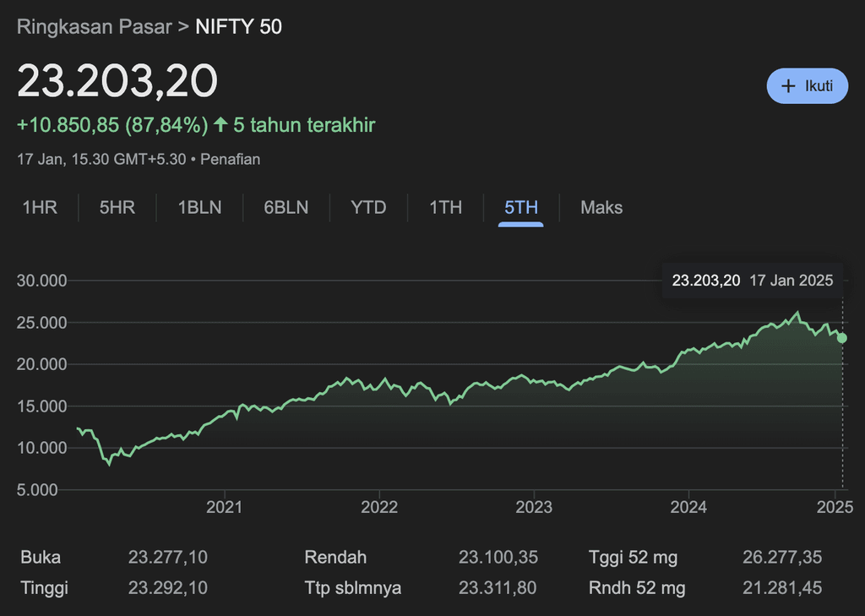Switch to the 1HR timeframe tab

tap(40, 207)
